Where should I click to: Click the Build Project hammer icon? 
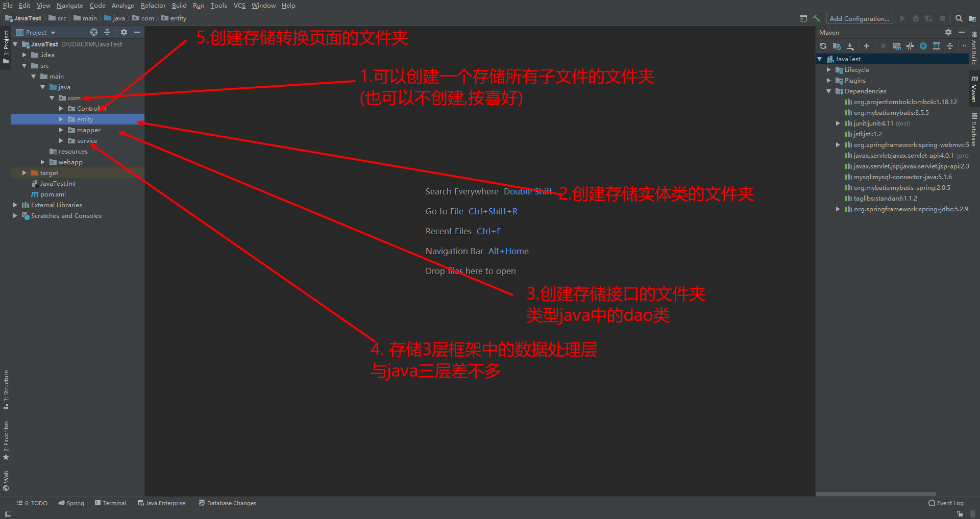[x=816, y=18]
